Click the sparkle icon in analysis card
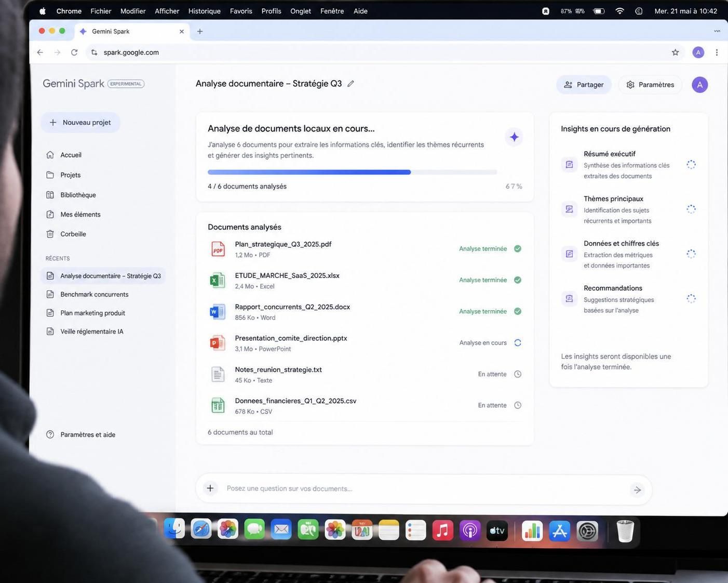The image size is (728, 583). tap(514, 137)
